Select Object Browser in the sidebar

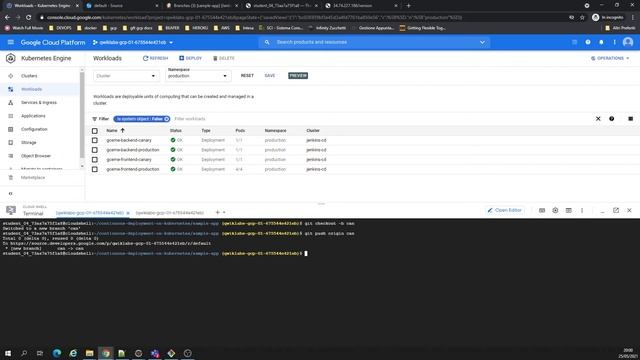pyautogui.click(x=36, y=156)
